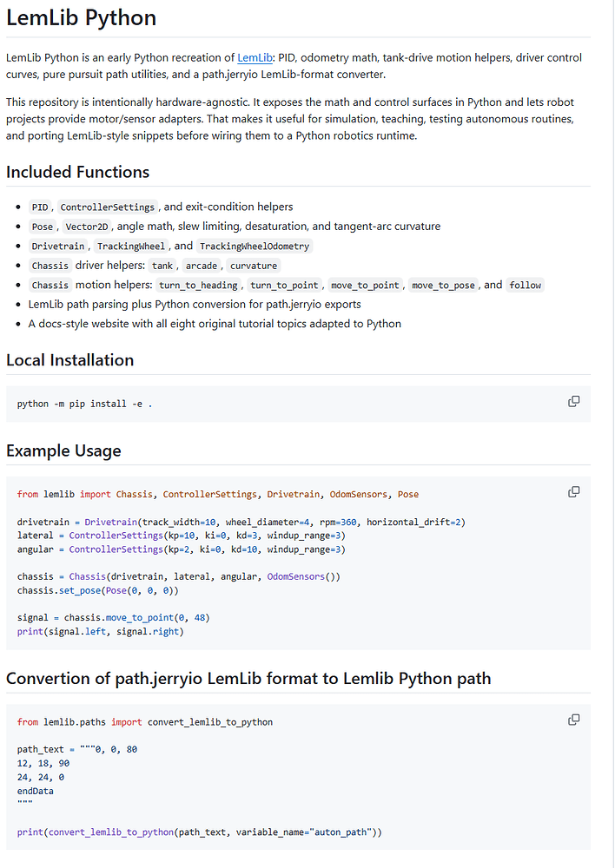
Task: Click the PID inline code label
Action: click(40, 207)
